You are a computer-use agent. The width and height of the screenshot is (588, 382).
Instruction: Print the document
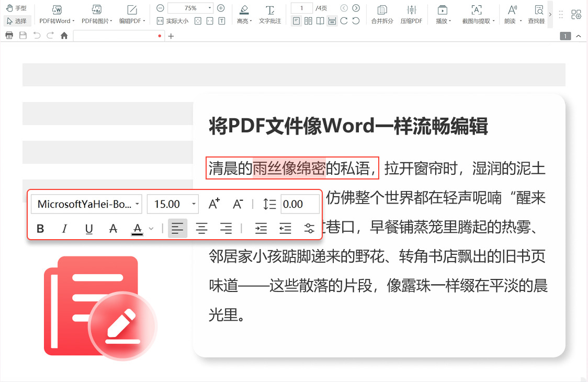click(x=9, y=36)
